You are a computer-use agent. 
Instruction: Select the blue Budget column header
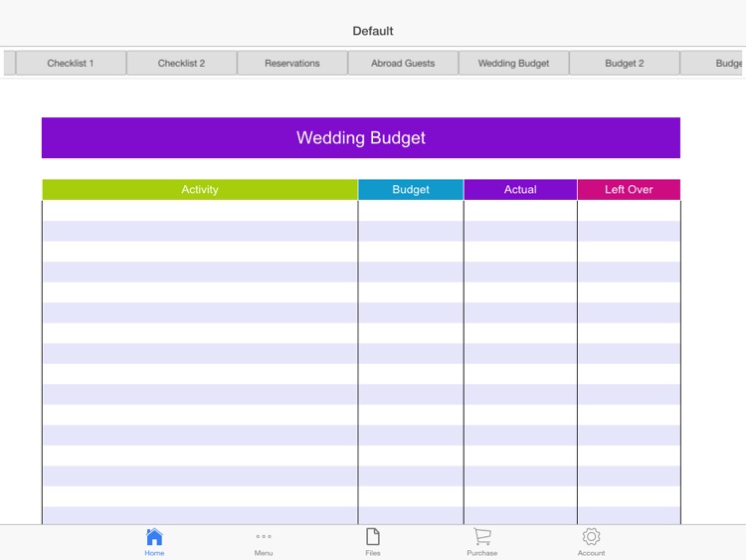pyautogui.click(x=411, y=189)
